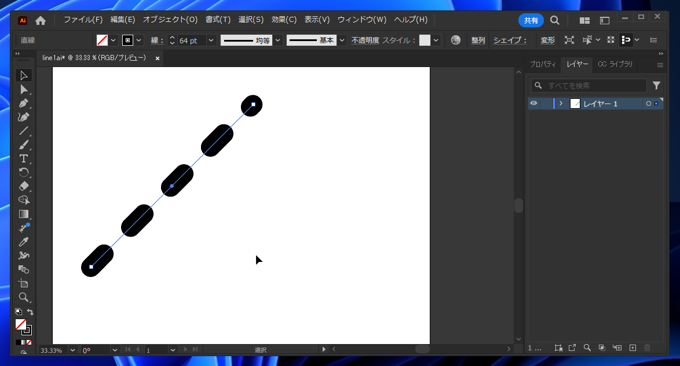The width and height of the screenshot is (680, 366).
Task: Select the Eraser tool
Action: tap(24, 186)
